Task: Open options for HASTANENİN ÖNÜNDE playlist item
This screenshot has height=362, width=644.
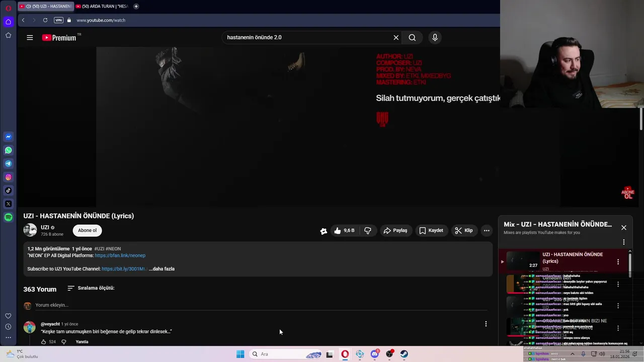Action: pos(618,261)
